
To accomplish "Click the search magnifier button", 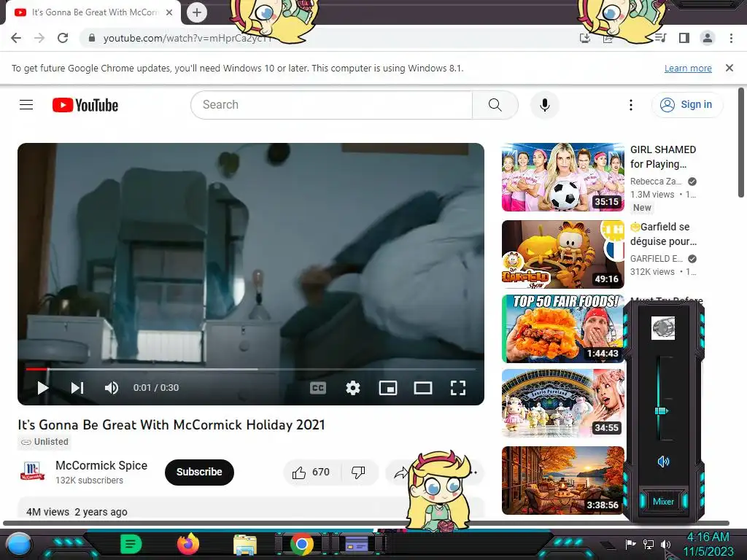I will (x=495, y=105).
